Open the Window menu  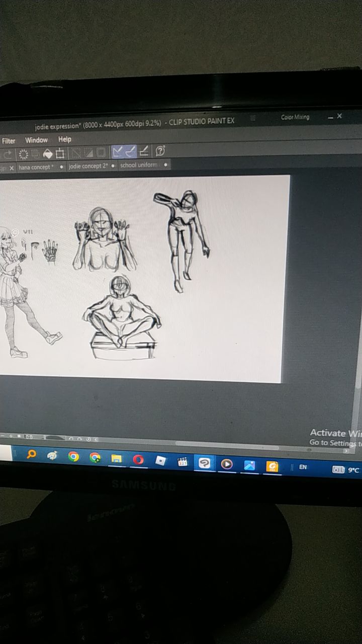click(36, 140)
